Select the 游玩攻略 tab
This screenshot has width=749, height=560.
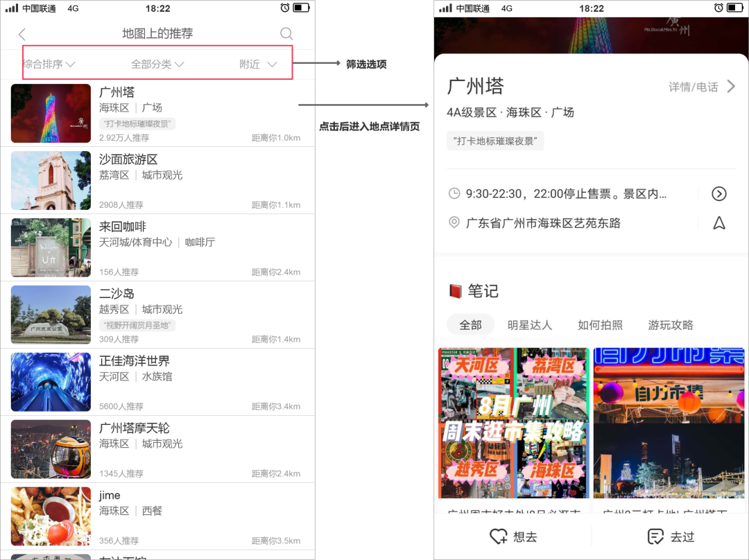670,324
